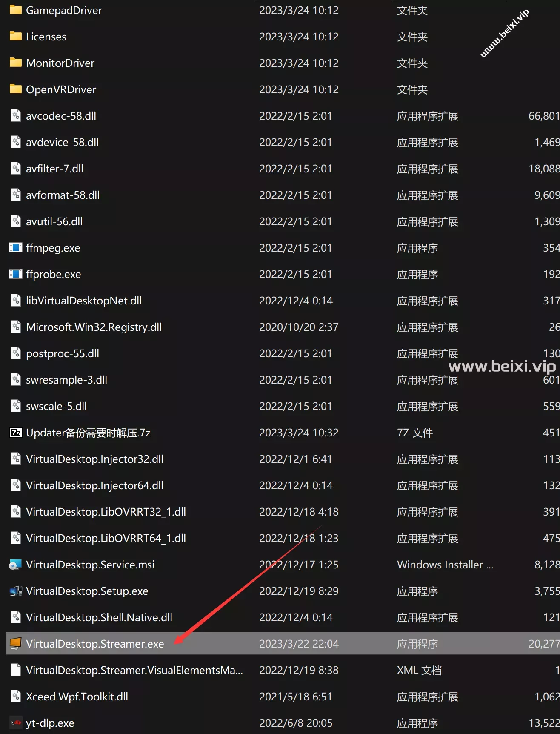Select the size value 66,801

click(x=544, y=116)
